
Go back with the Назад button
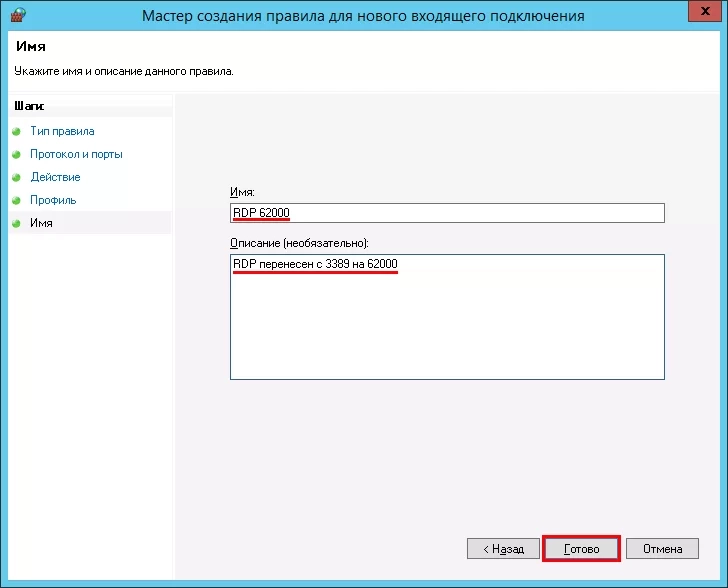pos(503,549)
